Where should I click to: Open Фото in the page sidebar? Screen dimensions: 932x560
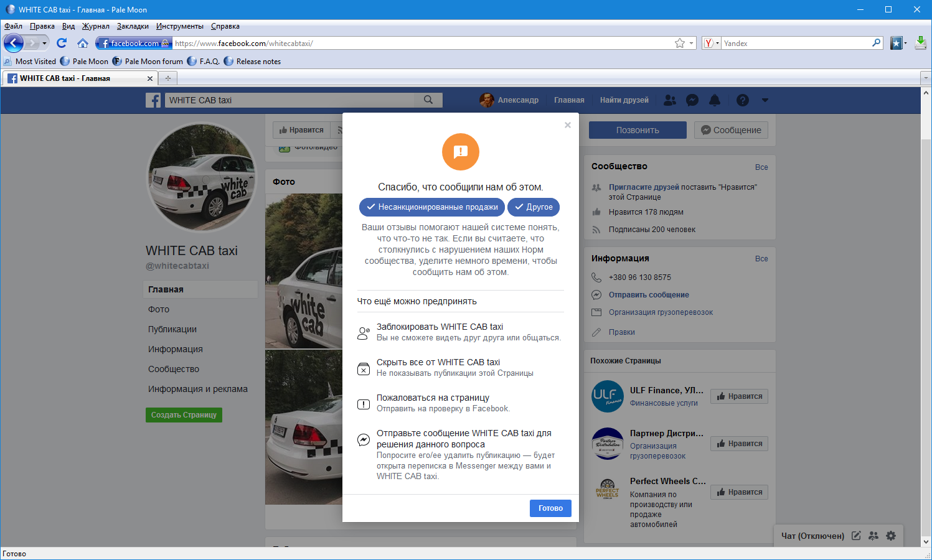[x=159, y=309]
